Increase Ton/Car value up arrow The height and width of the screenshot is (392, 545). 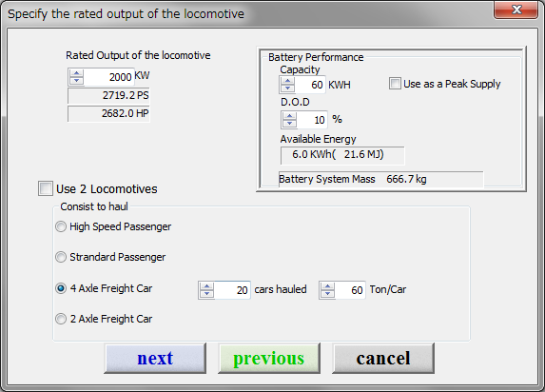[327, 286]
